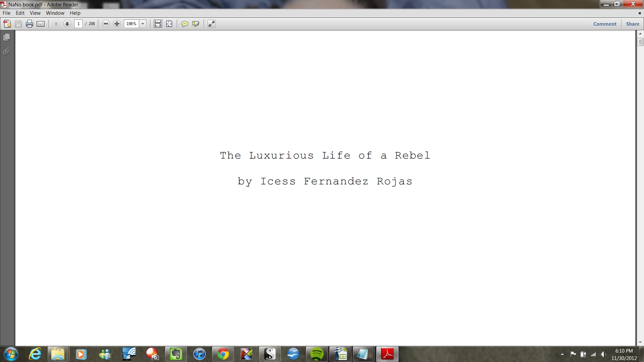
Task: Open the View menu
Action: pos(35,13)
